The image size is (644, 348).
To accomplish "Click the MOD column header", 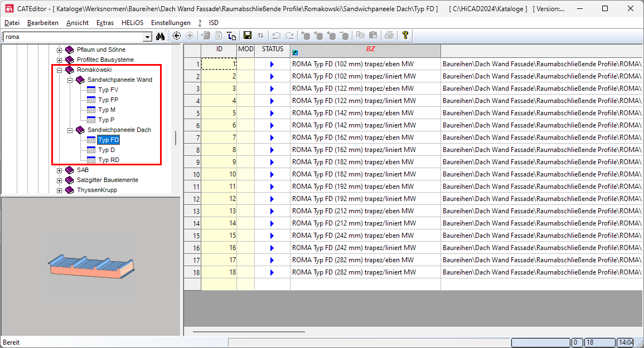I will pyautogui.click(x=245, y=51).
